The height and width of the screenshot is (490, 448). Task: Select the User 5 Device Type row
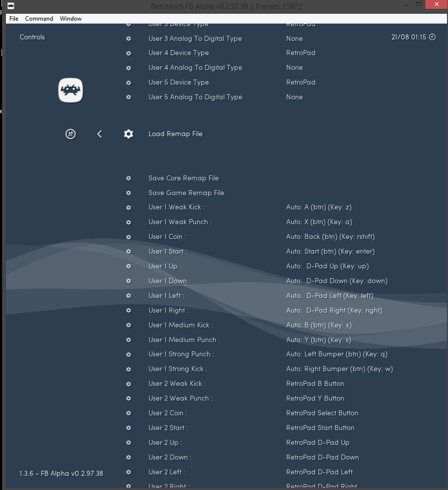coord(179,83)
